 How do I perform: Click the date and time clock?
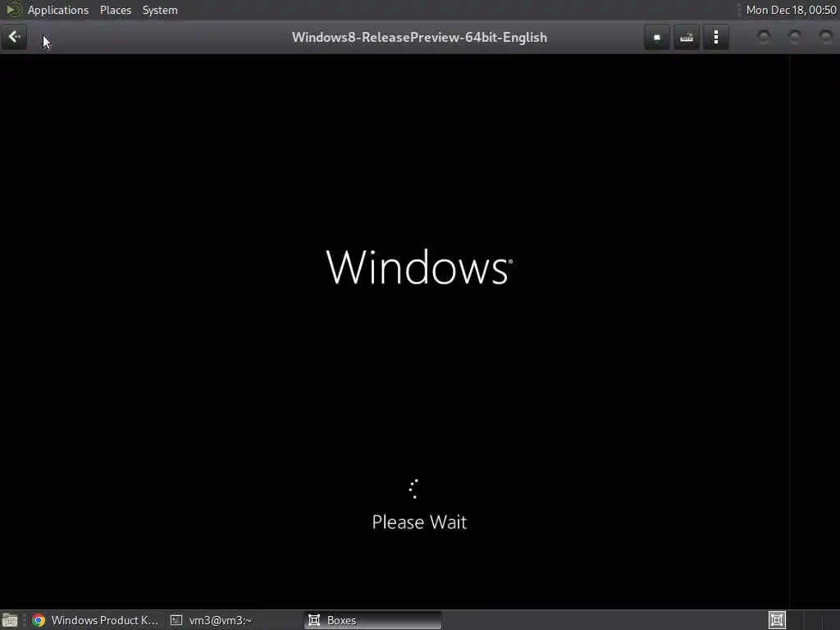pos(791,10)
